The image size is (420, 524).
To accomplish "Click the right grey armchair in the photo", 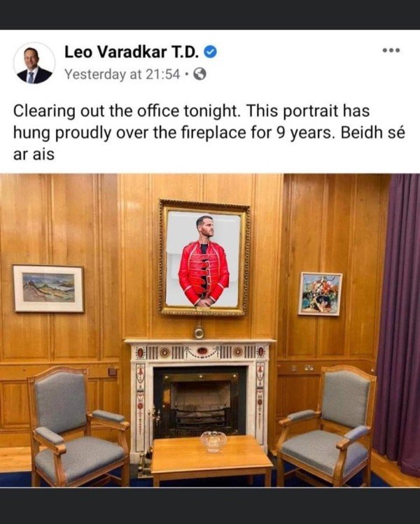I will click(x=327, y=425).
